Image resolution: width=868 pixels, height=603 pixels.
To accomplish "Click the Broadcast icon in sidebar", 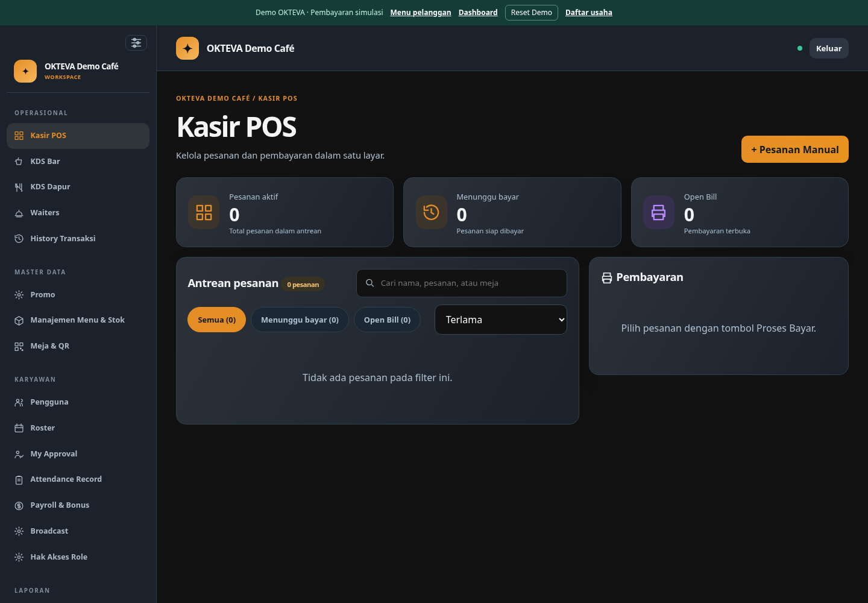I will pyautogui.click(x=19, y=531).
